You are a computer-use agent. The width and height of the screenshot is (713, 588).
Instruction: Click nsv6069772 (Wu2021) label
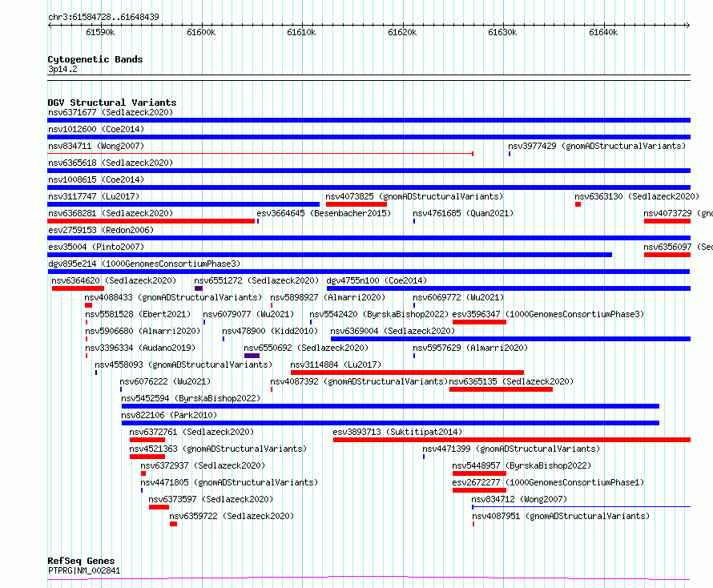[458, 297]
